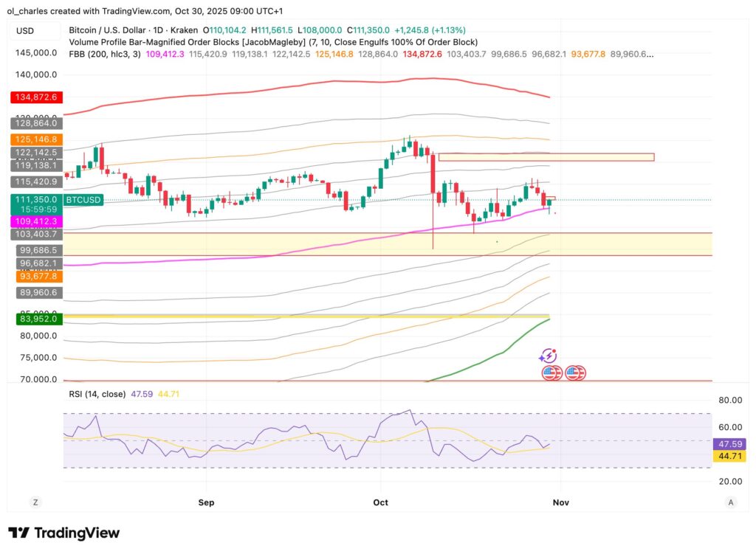Click the overlapping flag icon in the left pair
Image resolution: width=756 pixels, height=554 pixels.
pos(557,373)
